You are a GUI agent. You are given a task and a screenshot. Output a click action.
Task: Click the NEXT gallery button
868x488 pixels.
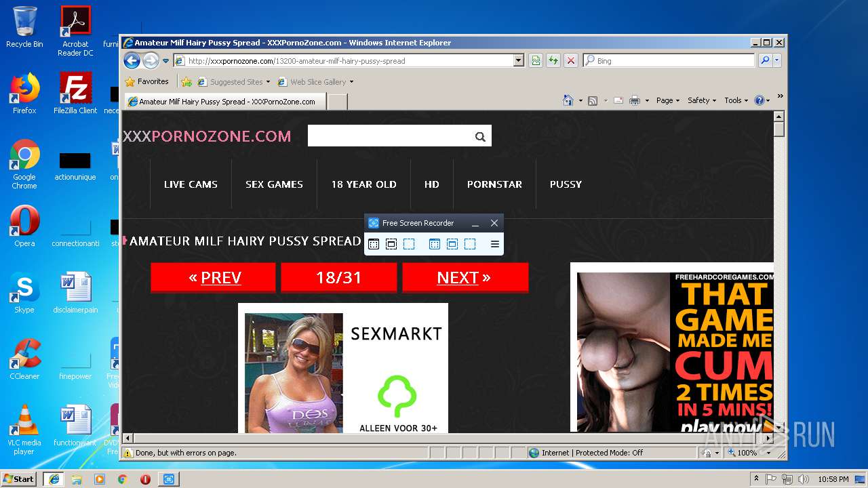pyautogui.click(x=465, y=277)
